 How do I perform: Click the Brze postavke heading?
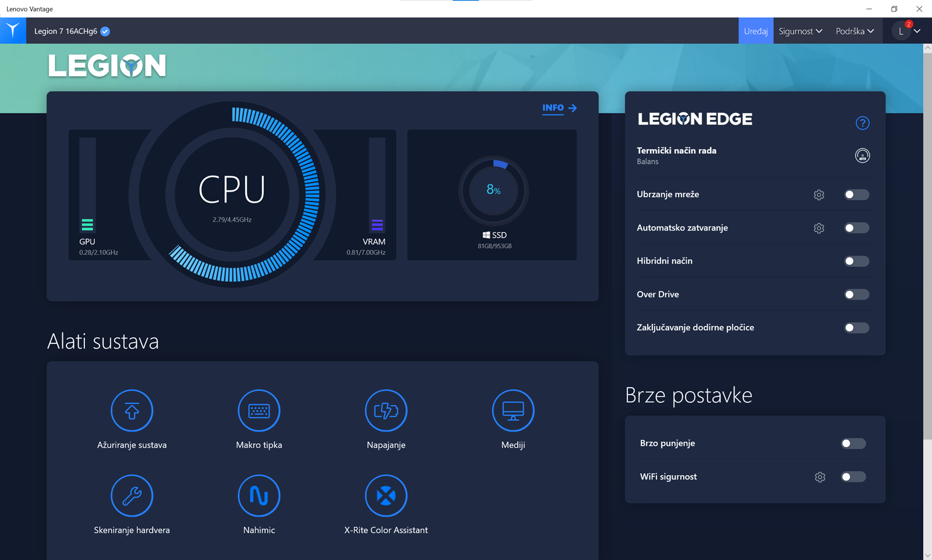[x=689, y=395]
